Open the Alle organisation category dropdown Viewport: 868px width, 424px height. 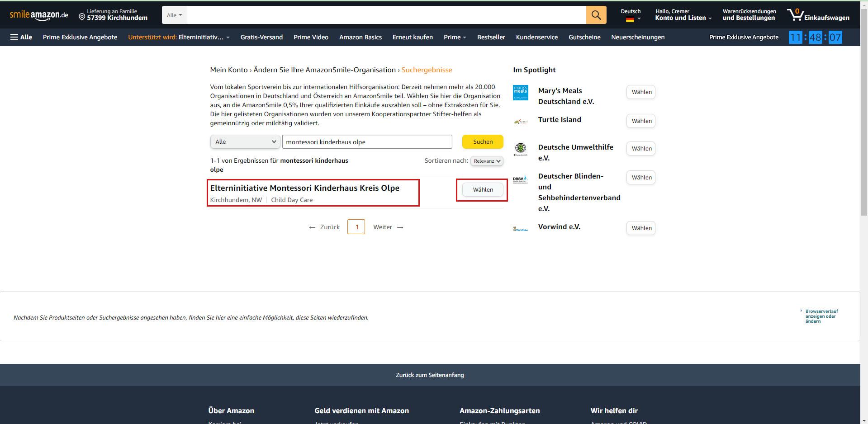tap(245, 141)
